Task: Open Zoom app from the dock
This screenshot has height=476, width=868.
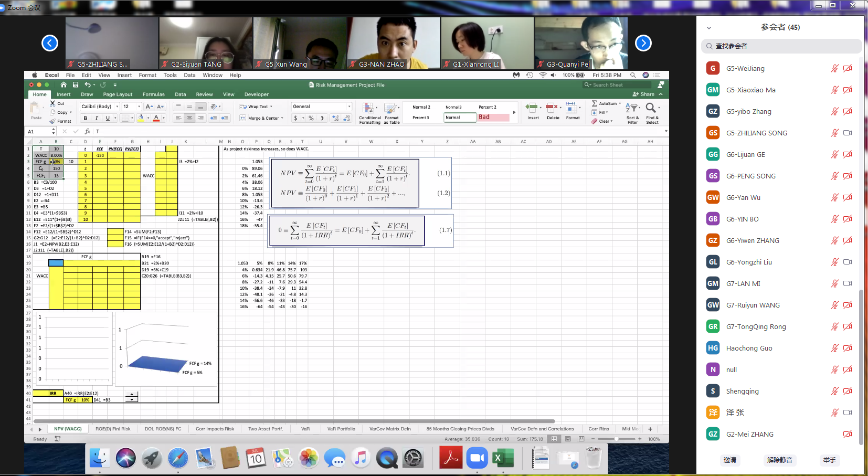Action: [x=477, y=458]
